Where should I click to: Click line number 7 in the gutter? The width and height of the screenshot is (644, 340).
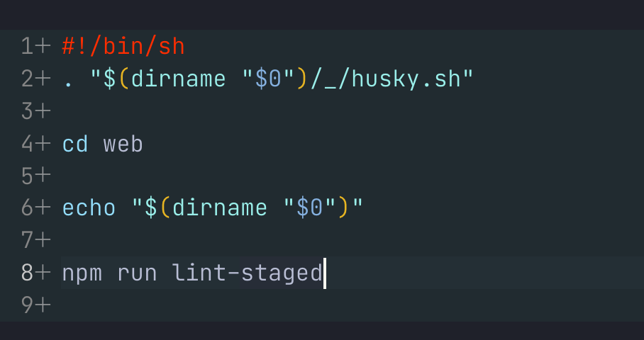point(28,241)
